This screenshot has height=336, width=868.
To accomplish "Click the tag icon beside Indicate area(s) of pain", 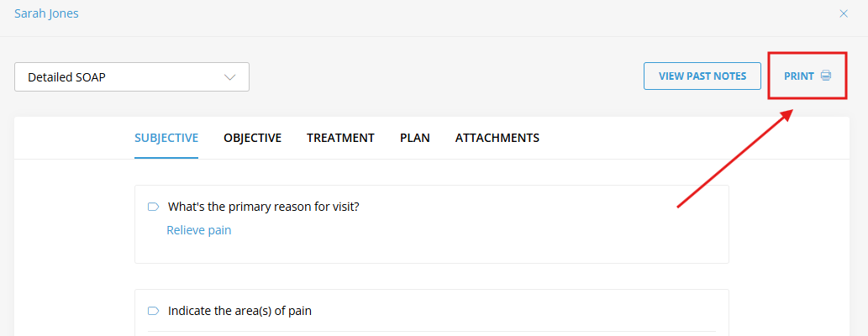I will pos(153,311).
